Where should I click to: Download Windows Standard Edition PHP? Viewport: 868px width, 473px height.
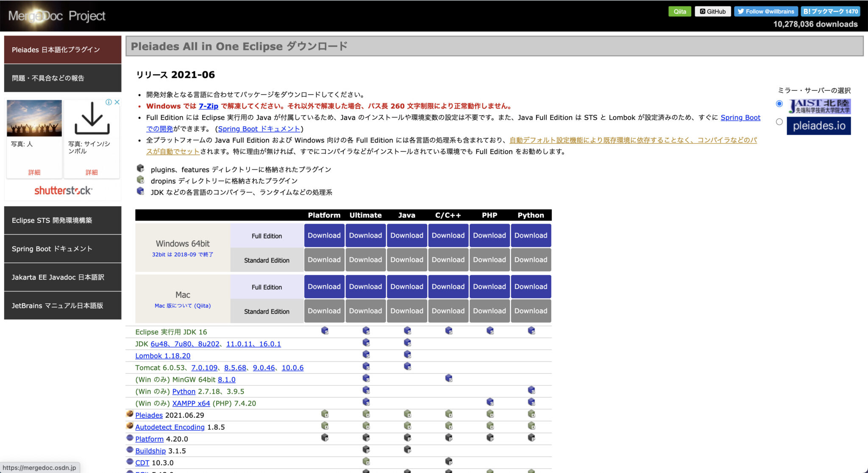[x=490, y=260]
